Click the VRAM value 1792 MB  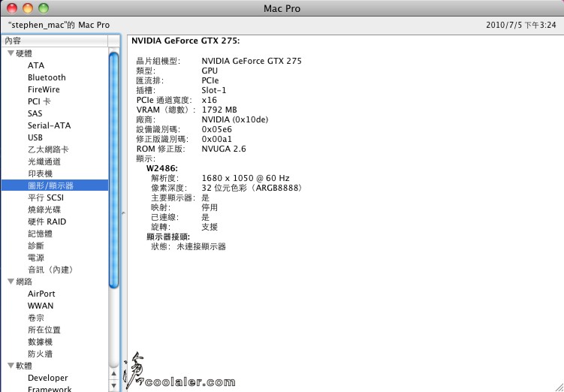(219, 110)
